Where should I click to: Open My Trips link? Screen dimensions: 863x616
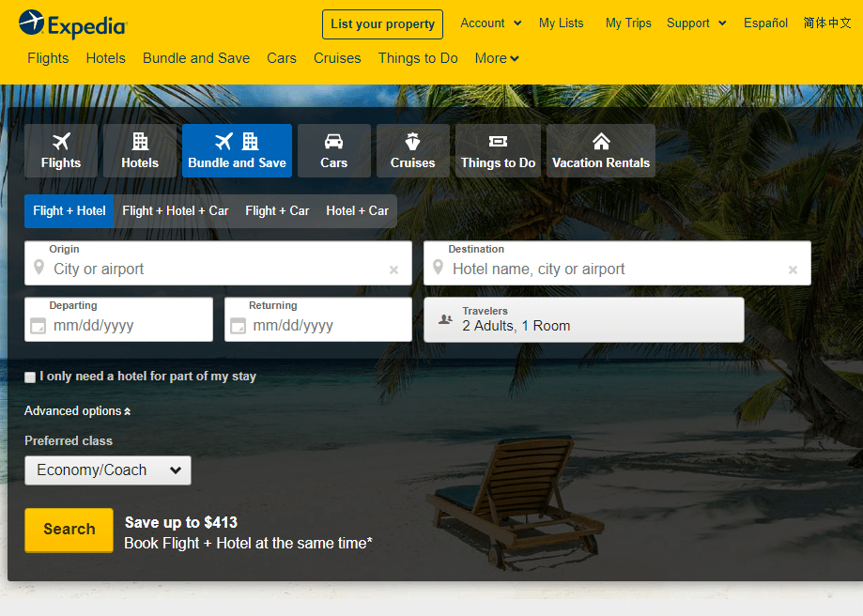[628, 23]
